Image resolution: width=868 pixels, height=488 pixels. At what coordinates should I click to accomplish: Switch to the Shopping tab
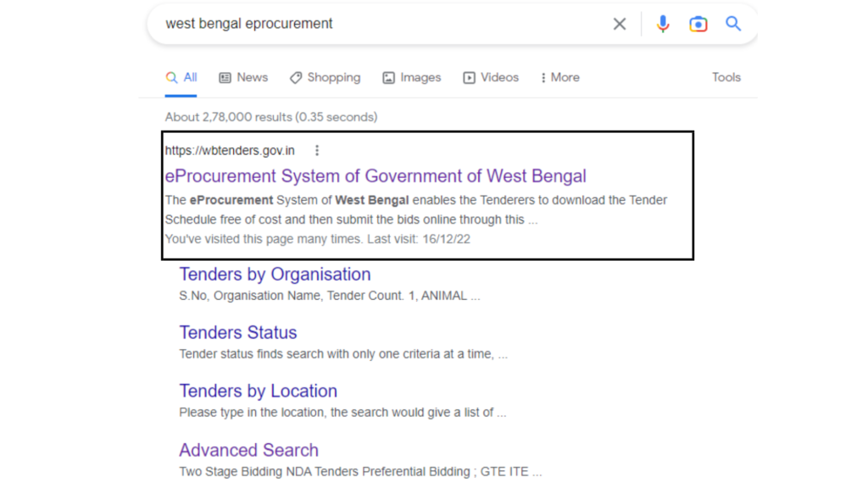[x=325, y=77]
